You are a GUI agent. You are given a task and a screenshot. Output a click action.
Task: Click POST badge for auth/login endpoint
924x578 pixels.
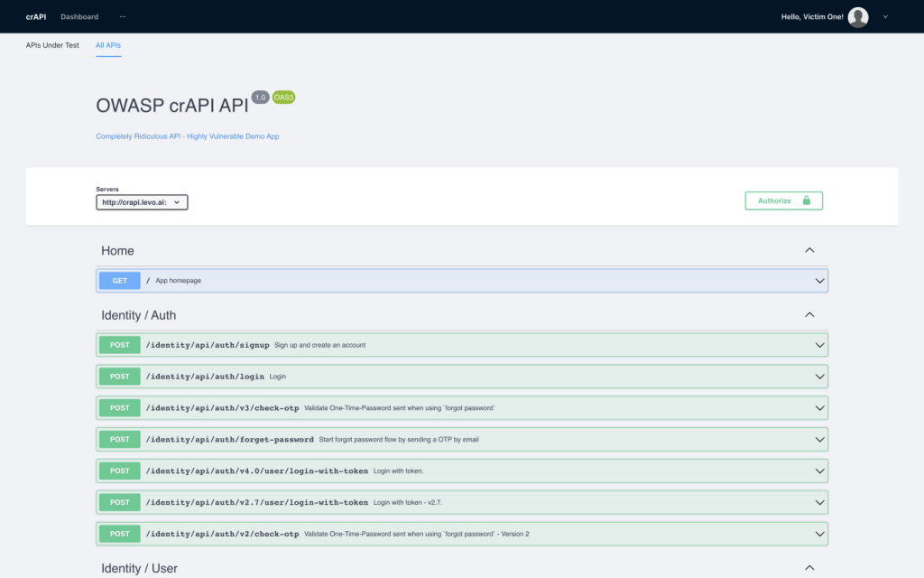coord(120,377)
